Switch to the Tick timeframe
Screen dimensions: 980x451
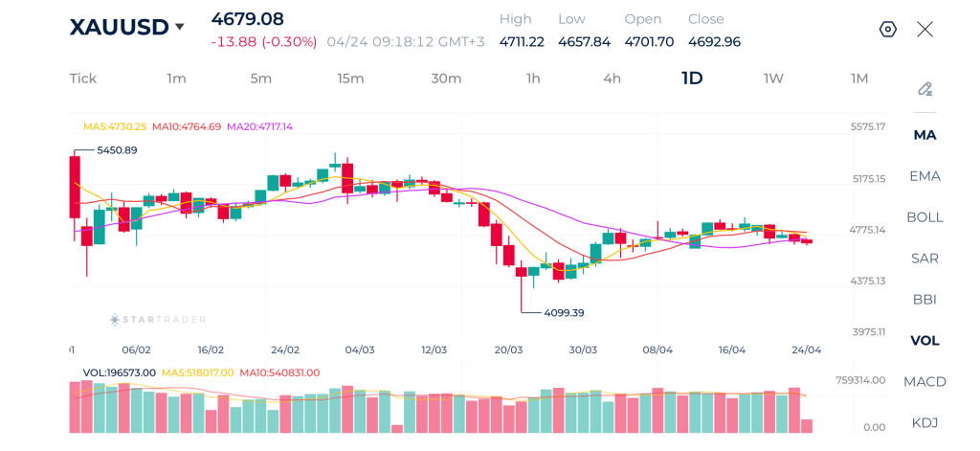(83, 79)
